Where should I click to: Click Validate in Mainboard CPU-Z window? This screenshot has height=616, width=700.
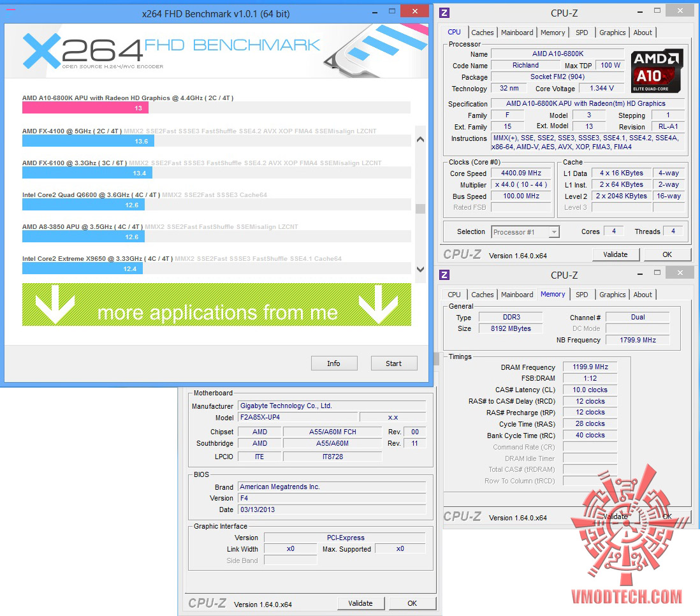(360, 603)
